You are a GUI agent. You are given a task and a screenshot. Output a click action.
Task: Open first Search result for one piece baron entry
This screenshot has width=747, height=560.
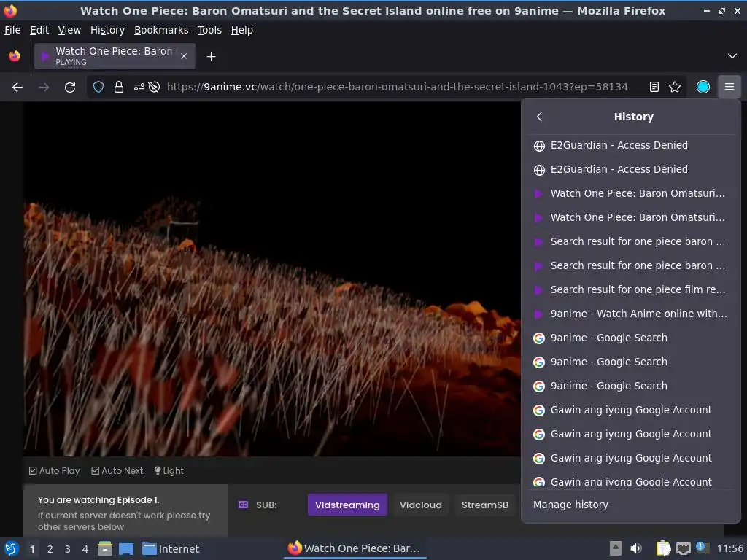coord(631,241)
